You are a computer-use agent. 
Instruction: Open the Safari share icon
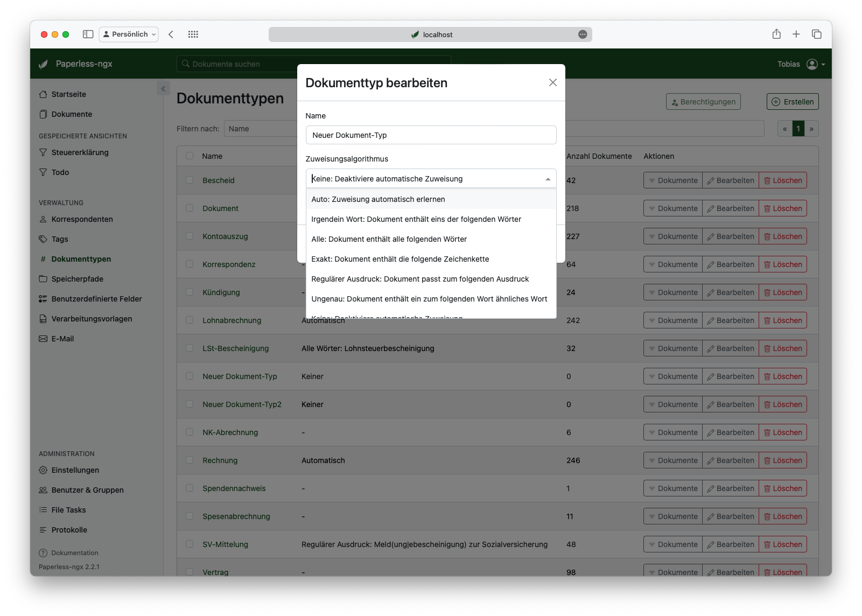[x=776, y=34]
